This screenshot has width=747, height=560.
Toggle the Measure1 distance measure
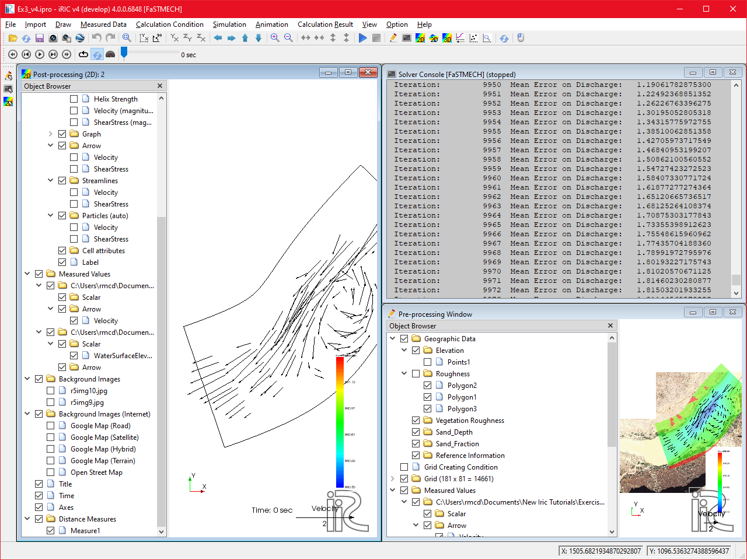50,530
